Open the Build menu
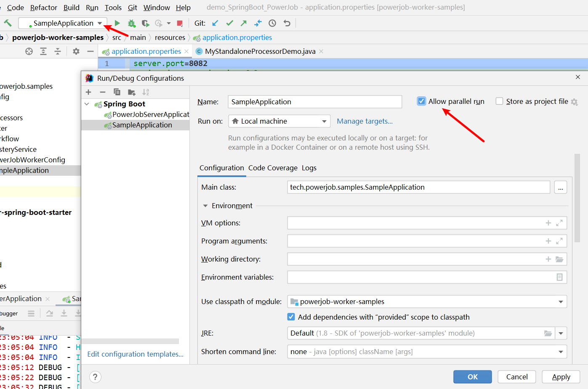 tap(72, 8)
